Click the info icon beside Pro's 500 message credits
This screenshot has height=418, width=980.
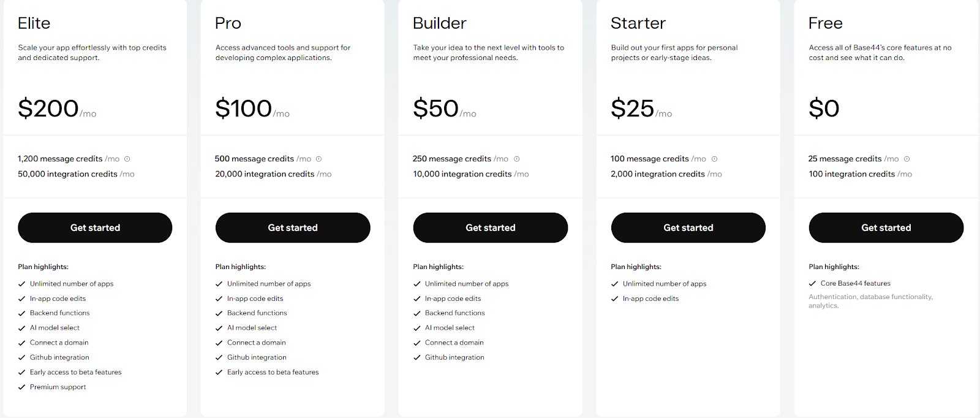318,159
